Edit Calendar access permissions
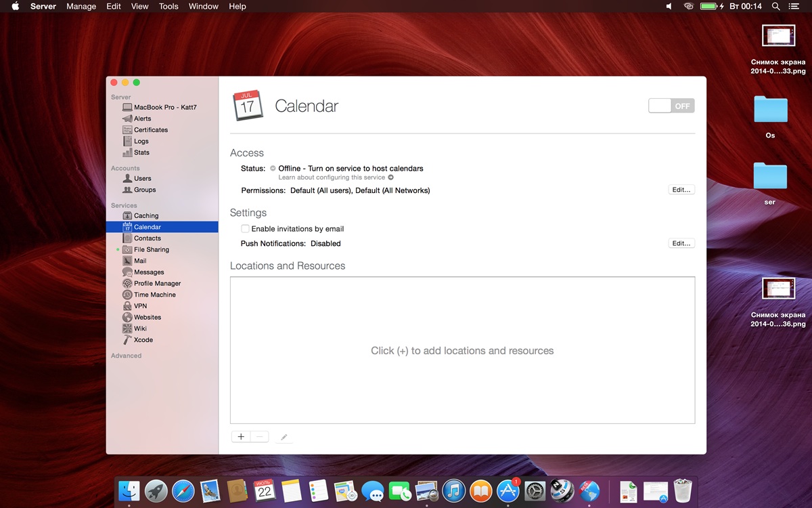This screenshot has width=812, height=508. (x=681, y=190)
